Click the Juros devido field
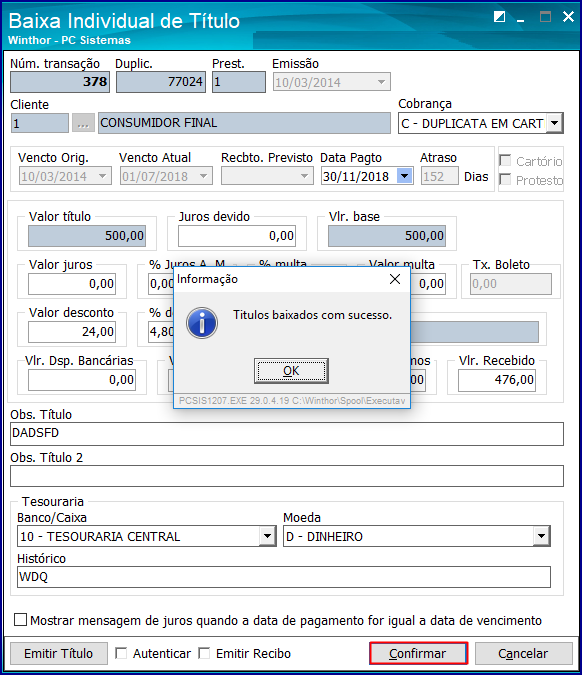 click(237, 236)
